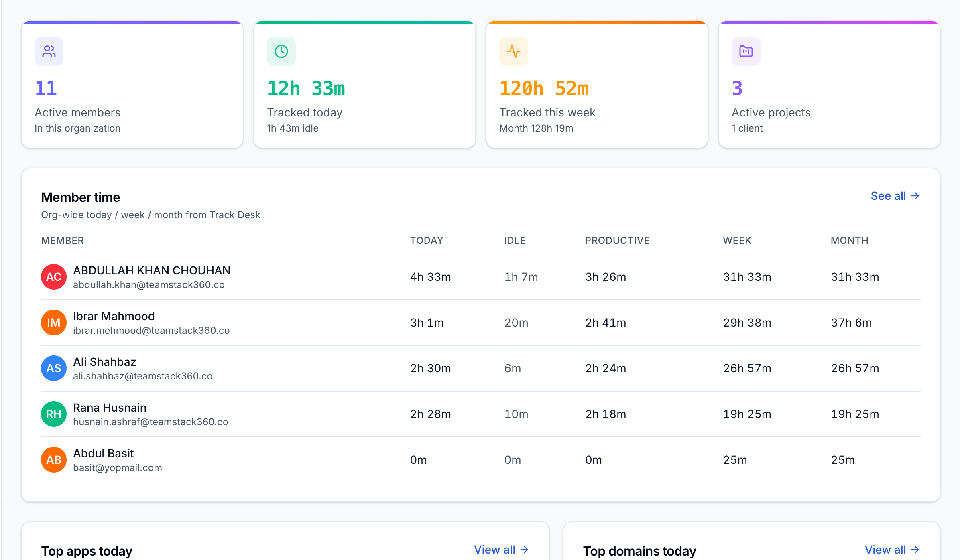Open See all link in Member time
The height and width of the screenshot is (560, 960).
[895, 196]
